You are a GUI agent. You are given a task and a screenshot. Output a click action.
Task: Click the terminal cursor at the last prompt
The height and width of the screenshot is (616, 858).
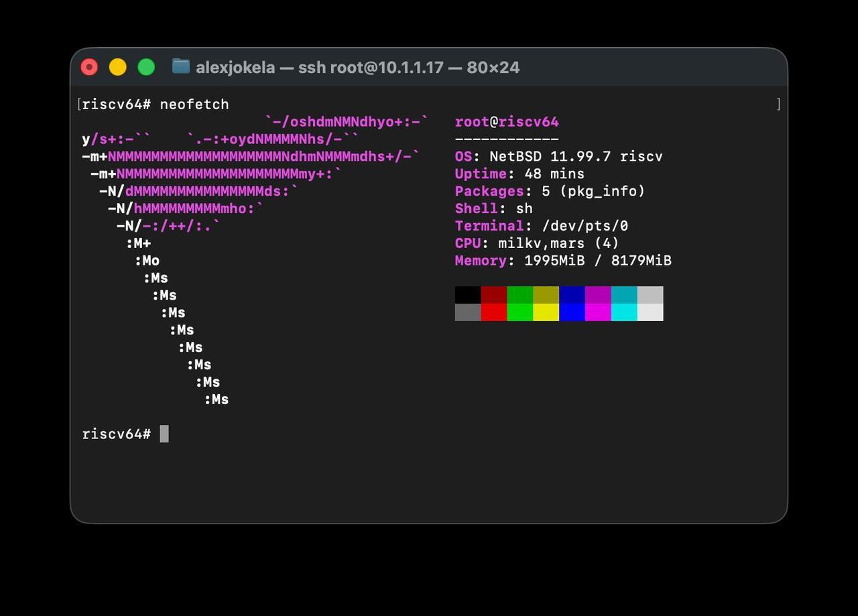tap(164, 434)
